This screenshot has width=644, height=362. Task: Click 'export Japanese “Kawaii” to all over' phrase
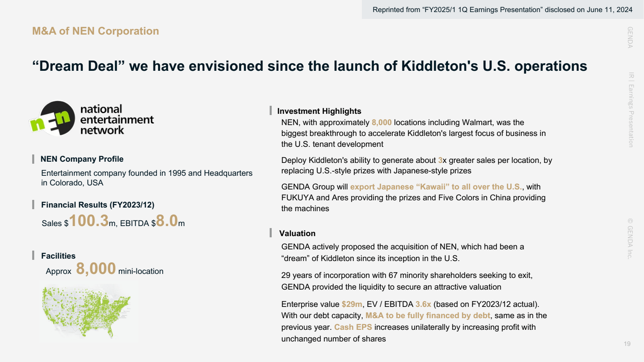[436, 187]
